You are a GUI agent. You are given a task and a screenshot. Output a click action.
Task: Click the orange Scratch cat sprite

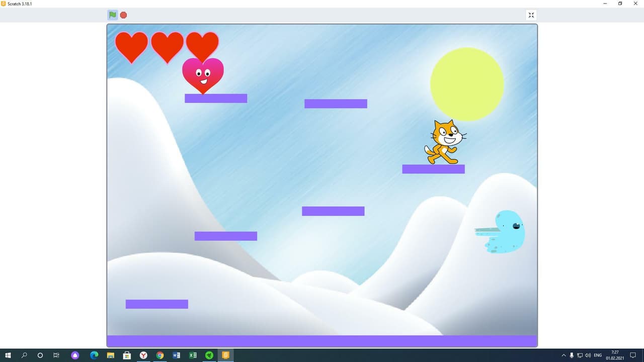(x=445, y=142)
